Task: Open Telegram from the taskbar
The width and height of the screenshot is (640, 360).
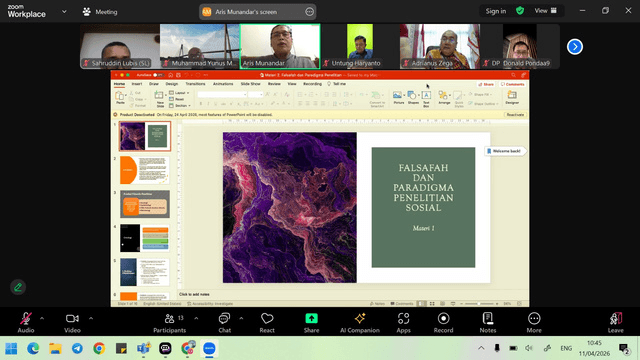Action: (x=77, y=349)
